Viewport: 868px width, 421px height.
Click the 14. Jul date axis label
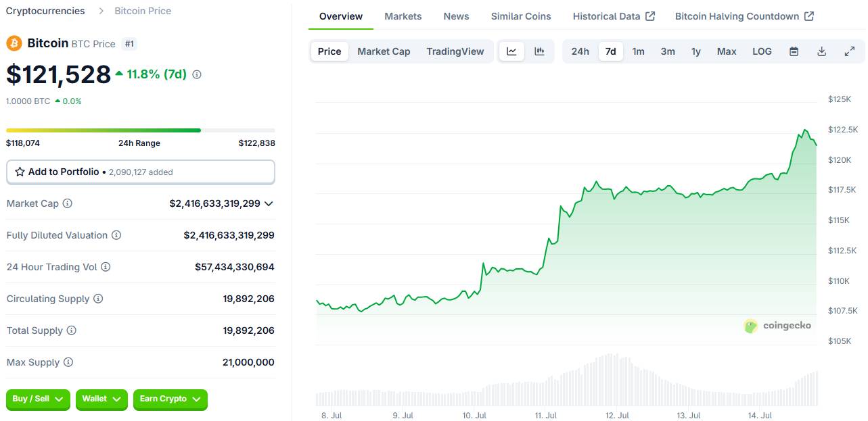click(761, 416)
